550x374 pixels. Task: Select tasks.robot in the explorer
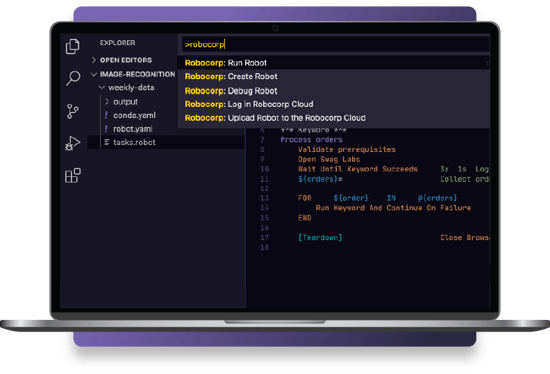click(134, 142)
